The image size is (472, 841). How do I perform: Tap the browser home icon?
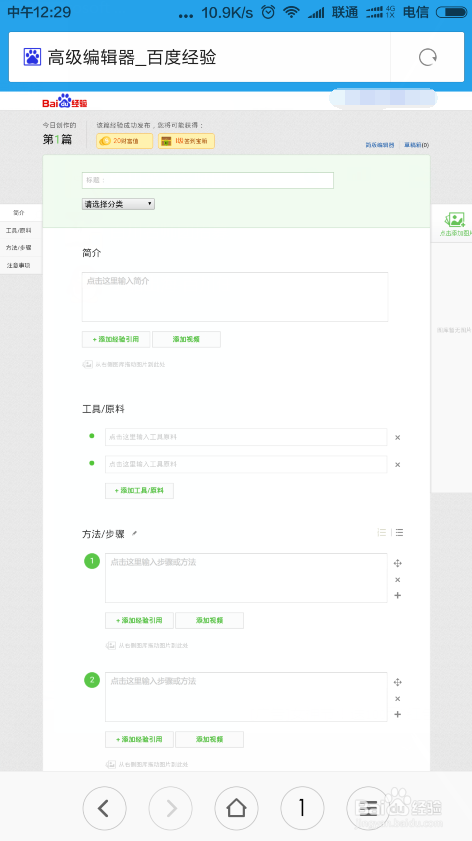tap(237, 808)
